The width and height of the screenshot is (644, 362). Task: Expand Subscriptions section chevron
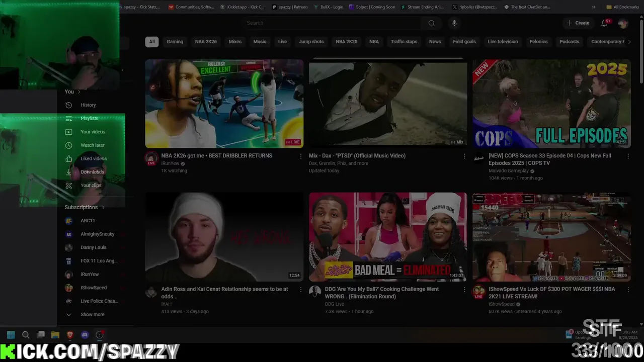pos(103,207)
